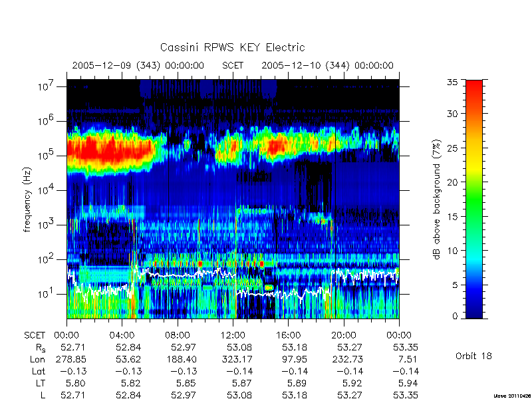
Task: Click the LT value '5.85'
Action: [186, 384]
